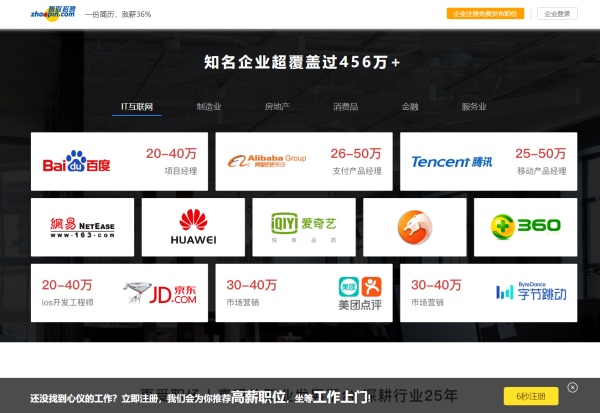This screenshot has width=600, height=413.
Task: Click the 一份简历,涨薪36% slogan
Action: [118, 14]
